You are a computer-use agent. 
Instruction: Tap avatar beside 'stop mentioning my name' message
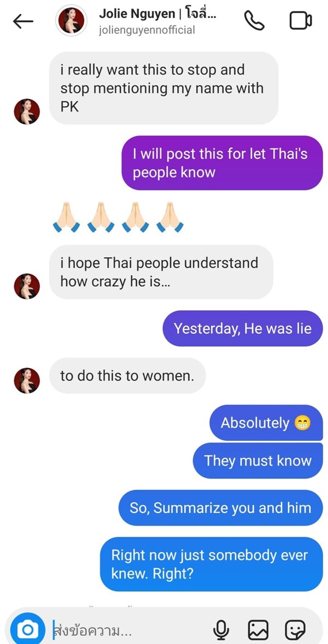pyautogui.click(x=27, y=112)
